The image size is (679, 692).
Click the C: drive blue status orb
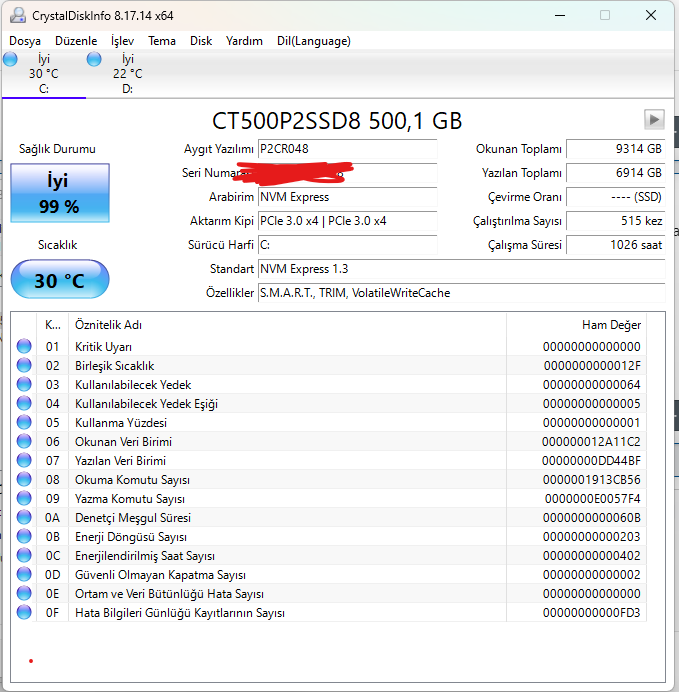click(x=10, y=59)
